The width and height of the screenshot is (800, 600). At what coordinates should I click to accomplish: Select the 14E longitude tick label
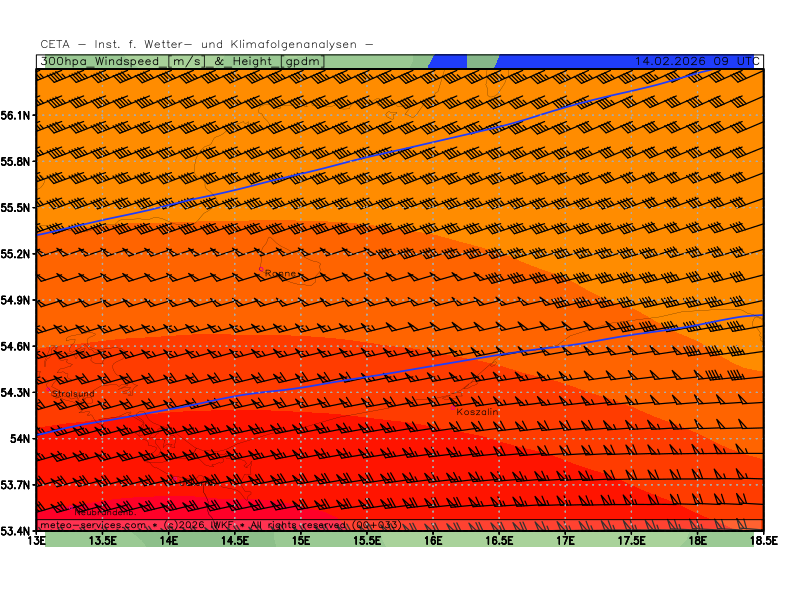pos(169,540)
